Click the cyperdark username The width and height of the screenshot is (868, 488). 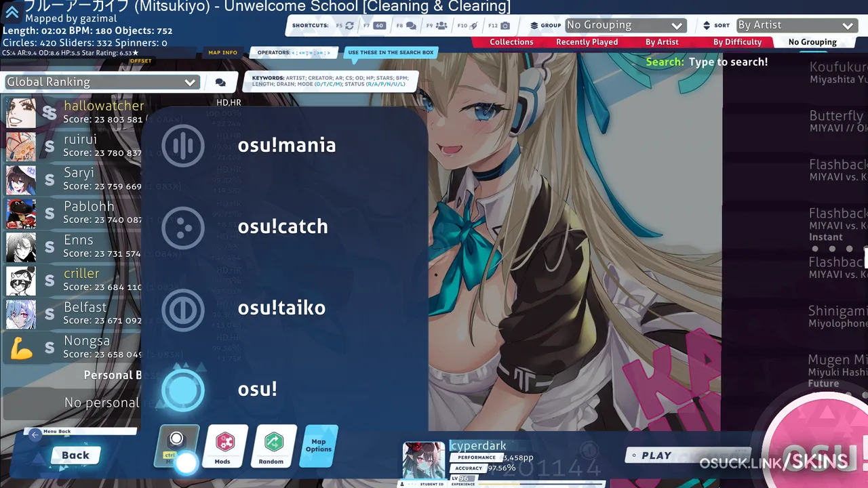click(478, 445)
